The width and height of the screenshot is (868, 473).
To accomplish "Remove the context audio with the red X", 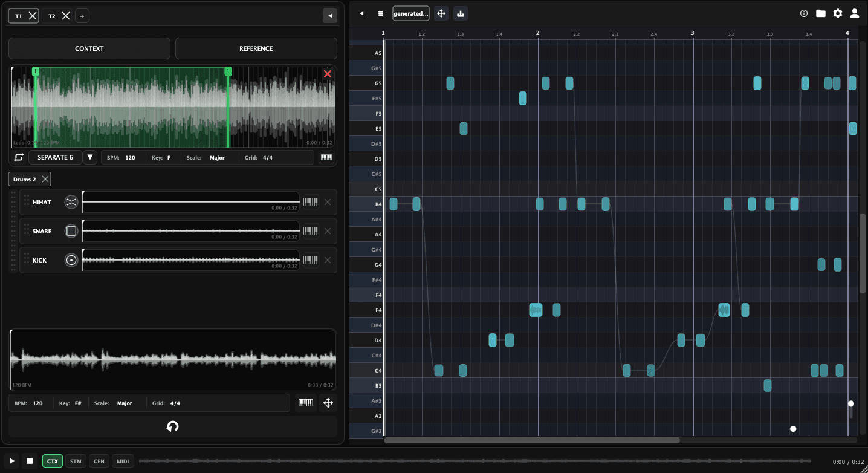I will click(328, 74).
